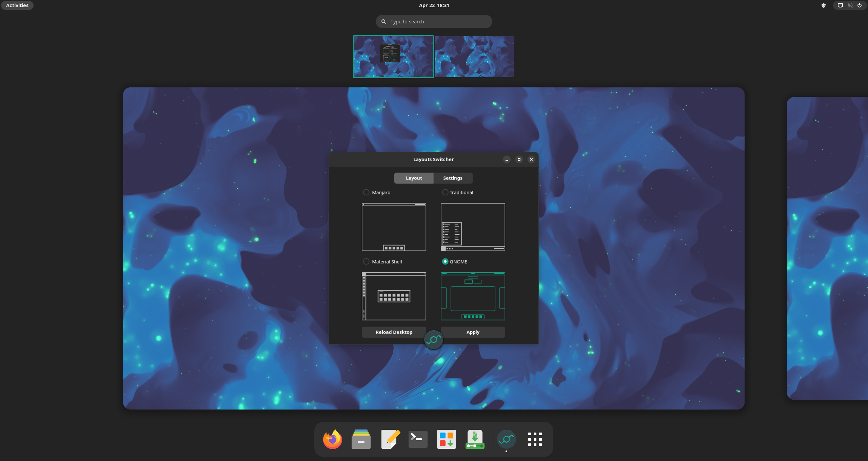Select the second workspace thumbnail
The height and width of the screenshot is (461, 868).
coord(474,56)
